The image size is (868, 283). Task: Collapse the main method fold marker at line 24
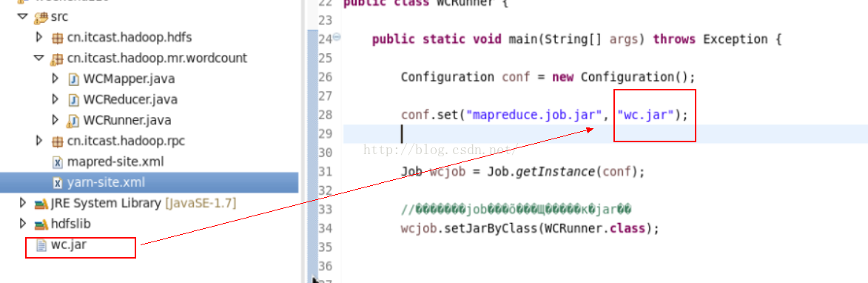pyautogui.click(x=337, y=38)
